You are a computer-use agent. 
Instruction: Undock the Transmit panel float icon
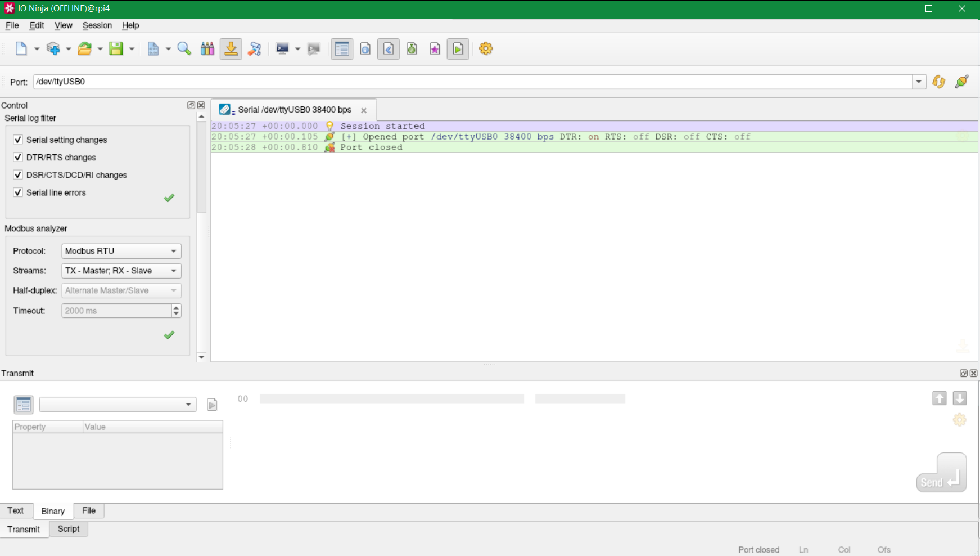coord(964,373)
